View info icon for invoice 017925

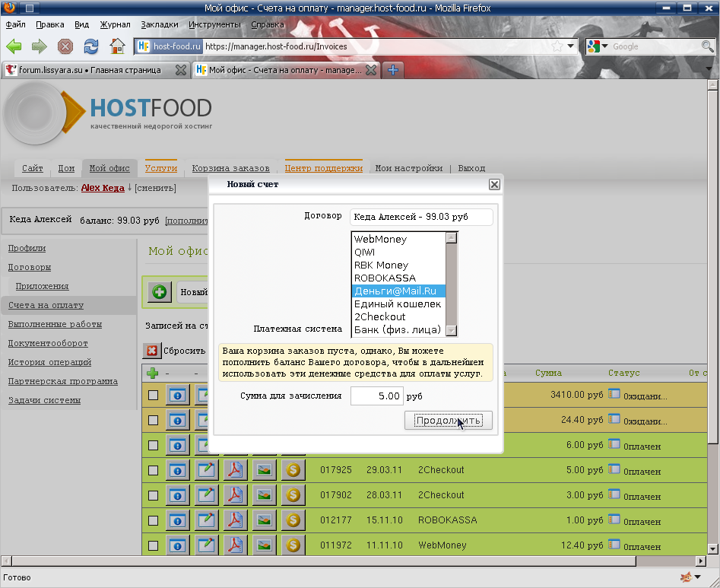click(x=178, y=470)
